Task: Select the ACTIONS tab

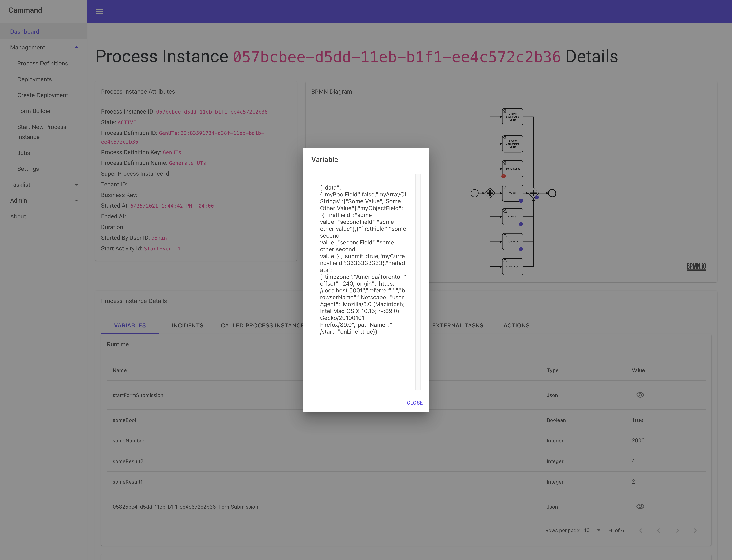Action: (516, 325)
